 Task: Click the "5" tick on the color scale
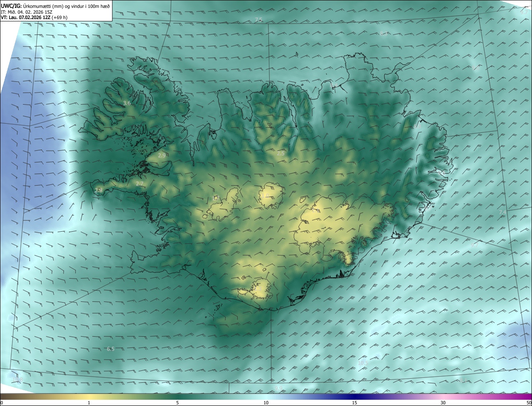pos(177,403)
